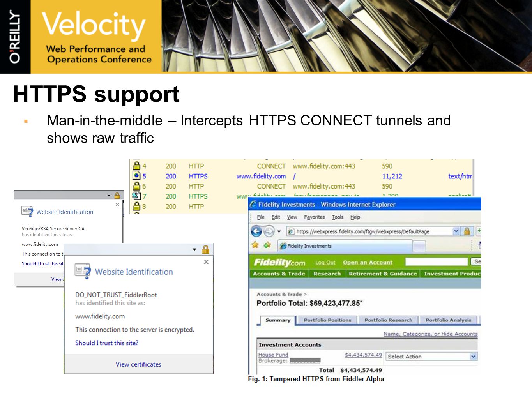Open the File menu in Internet Explorer
Screen dimensions: 532x399
pyautogui.click(x=261, y=217)
